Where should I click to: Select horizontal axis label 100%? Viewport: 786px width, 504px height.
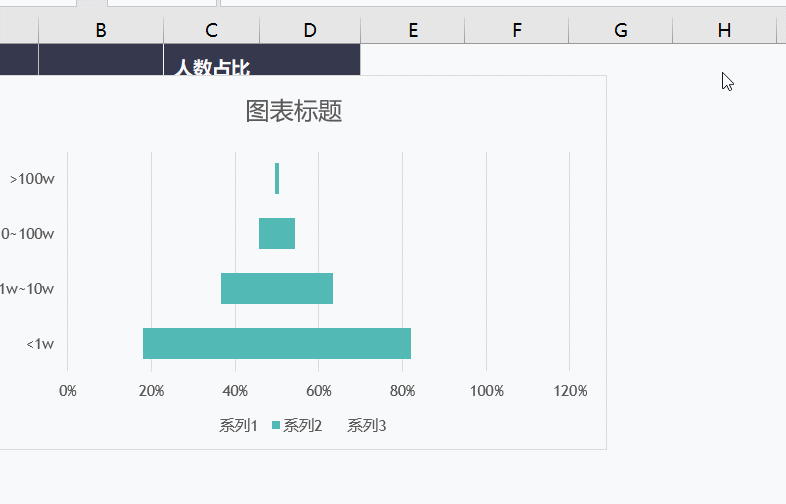(487, 391)
